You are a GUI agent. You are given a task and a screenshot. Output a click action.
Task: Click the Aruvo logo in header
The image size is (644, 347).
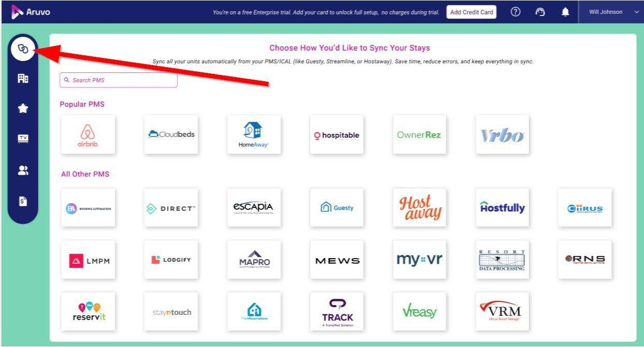(31, 12)
